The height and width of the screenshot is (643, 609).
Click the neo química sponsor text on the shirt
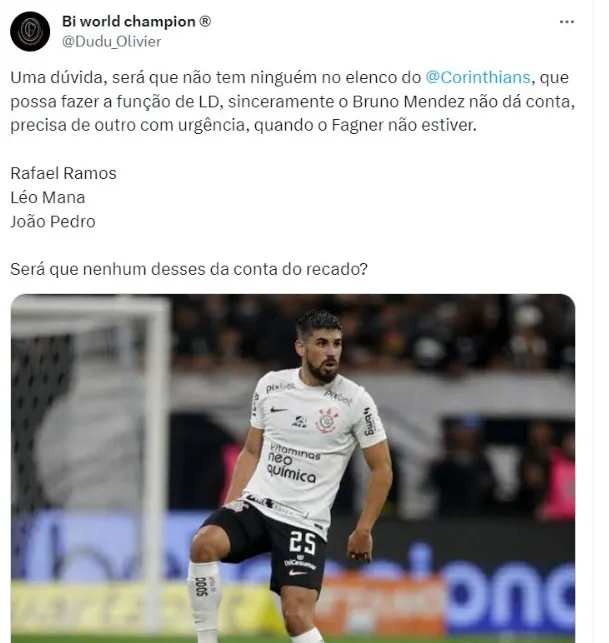click(x=292, y=463)
